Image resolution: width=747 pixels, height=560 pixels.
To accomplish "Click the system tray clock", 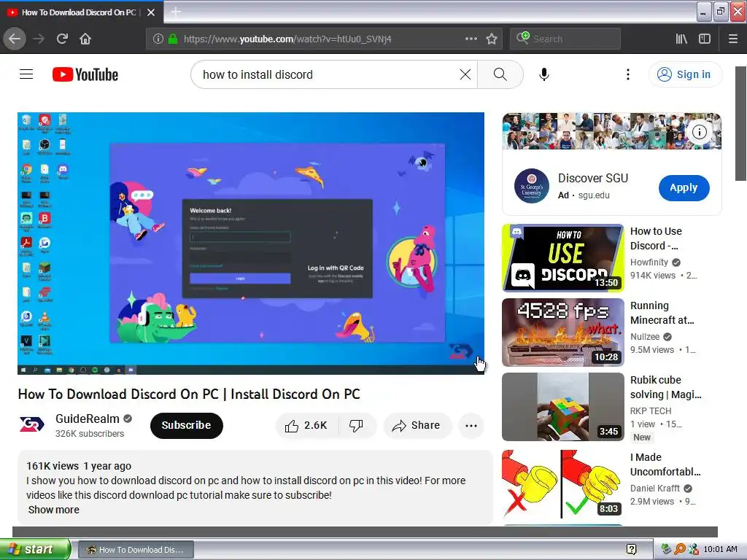I will coord(720,550).
